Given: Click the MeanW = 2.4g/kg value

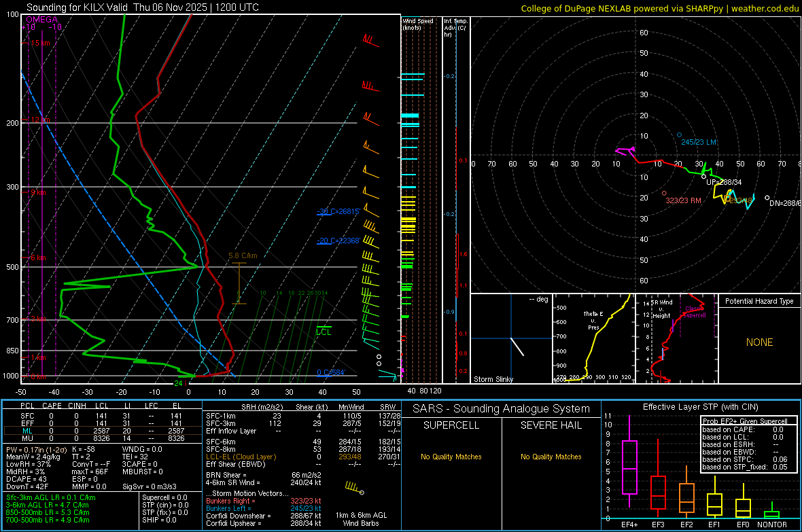Looking at the screenshot, I should coord(33,457).
